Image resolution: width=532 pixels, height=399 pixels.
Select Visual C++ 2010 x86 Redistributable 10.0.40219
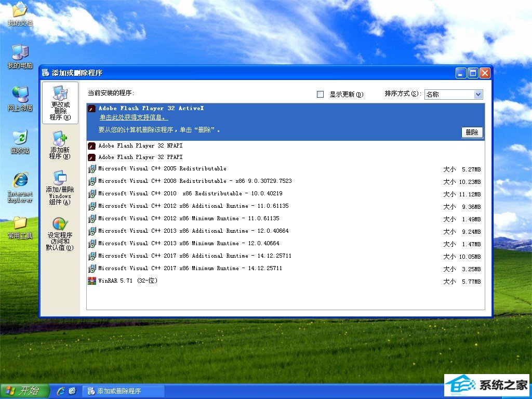285,194
